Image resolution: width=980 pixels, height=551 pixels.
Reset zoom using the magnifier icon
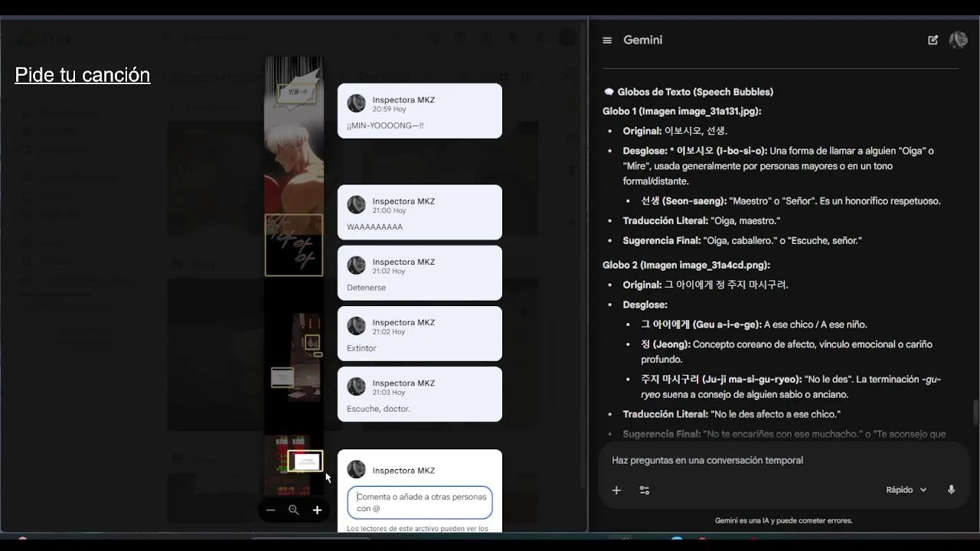[x=293, y=510]
